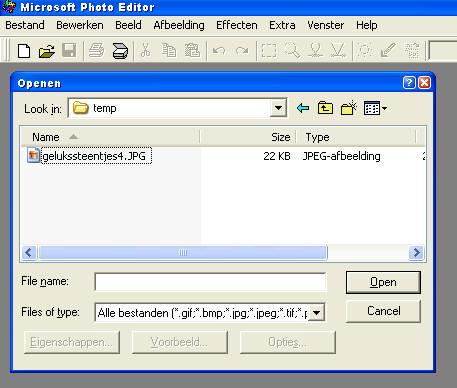Screen dimensions: 457x388
Task: Click the Opties... button
Action: click(287, 342)
